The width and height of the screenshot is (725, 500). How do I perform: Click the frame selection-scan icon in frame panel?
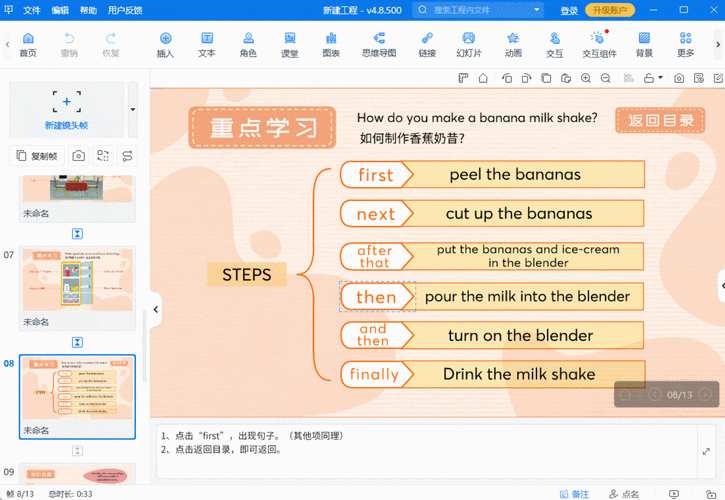(x=103, y=156)
